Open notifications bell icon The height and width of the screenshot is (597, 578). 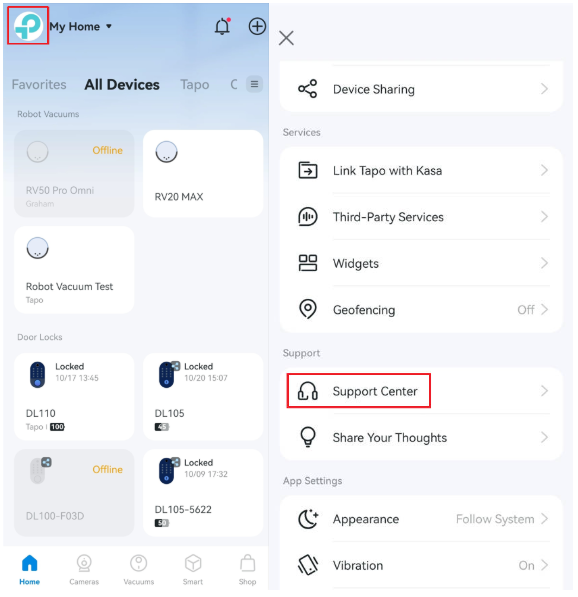click(x=222, y=26)
